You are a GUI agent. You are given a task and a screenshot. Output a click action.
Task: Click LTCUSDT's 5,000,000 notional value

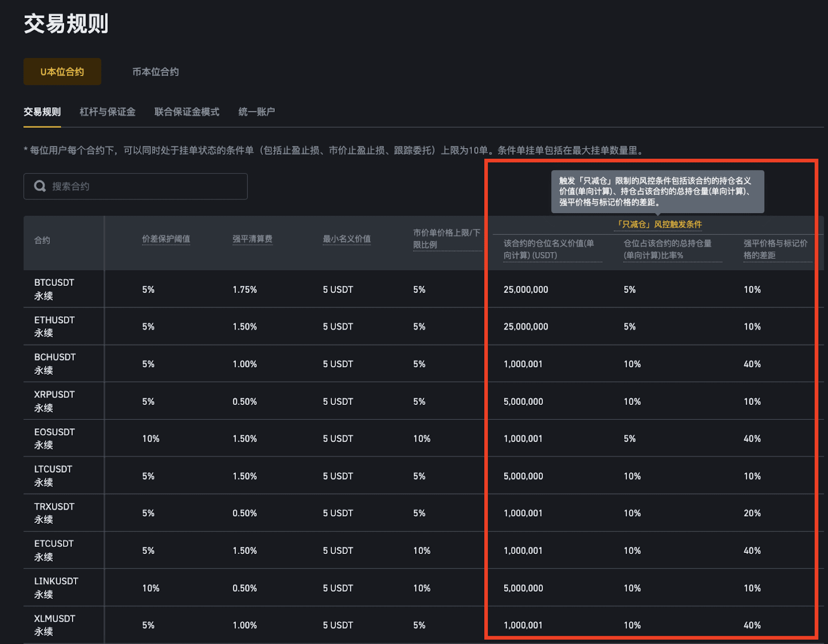click(x=523, y=476)
